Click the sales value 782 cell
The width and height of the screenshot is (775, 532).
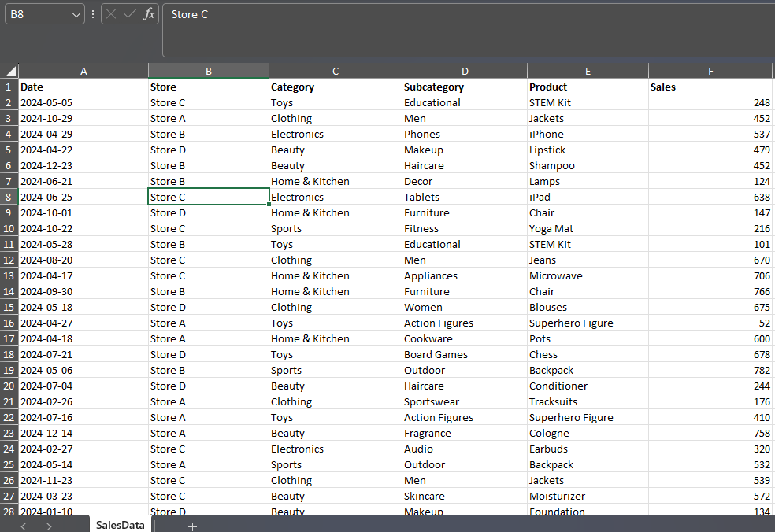pyautogui.click(x=710, y=370)
